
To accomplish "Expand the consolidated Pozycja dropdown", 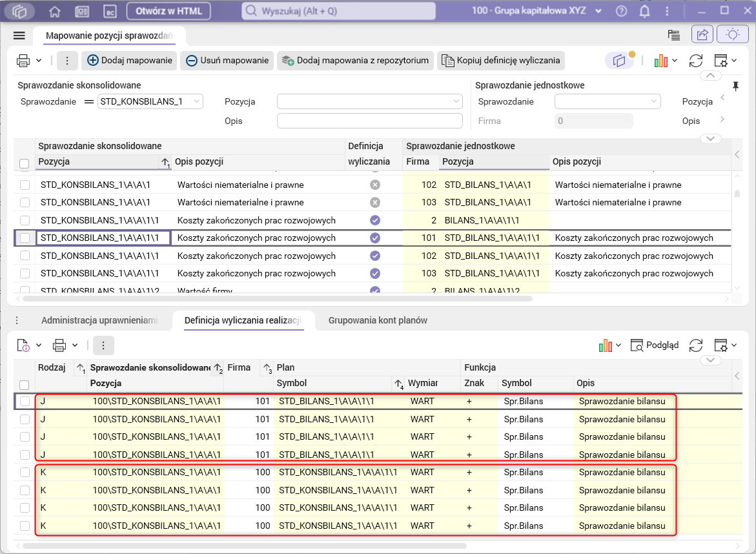I will 456,101.
